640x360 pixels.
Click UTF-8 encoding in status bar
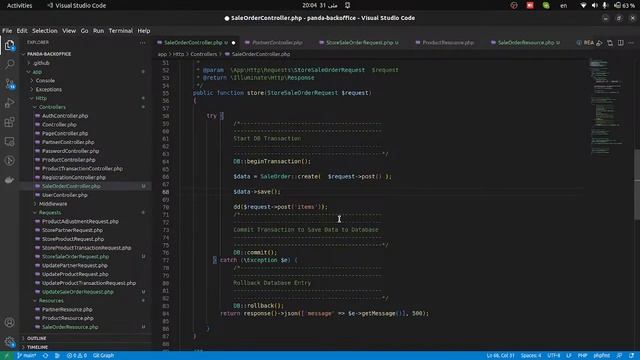[553, 356]
